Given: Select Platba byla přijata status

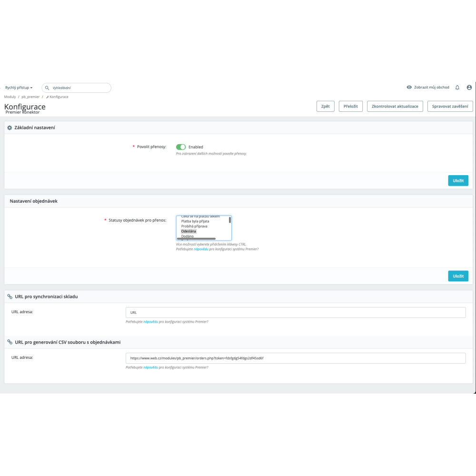Looking at the screenshot, I should [x=195, y=221].
